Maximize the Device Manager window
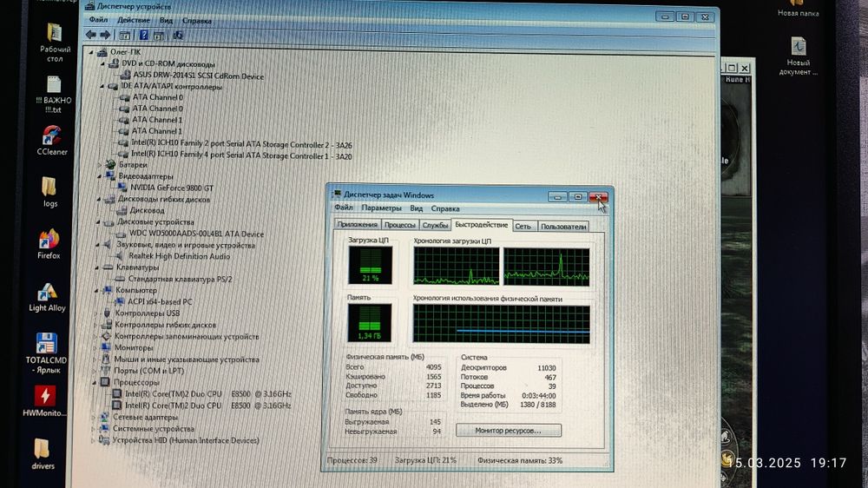 (685, 16)
